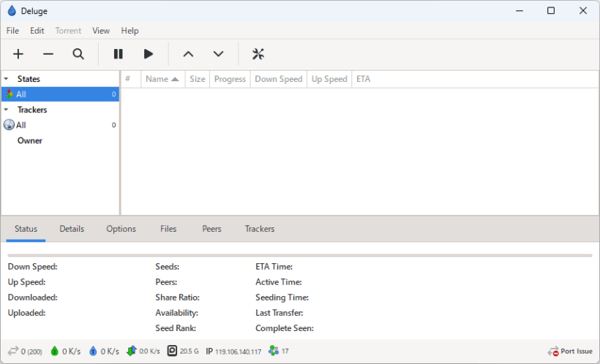
Task: Click the Port Issue warning icon
Action: click(553, 351)
